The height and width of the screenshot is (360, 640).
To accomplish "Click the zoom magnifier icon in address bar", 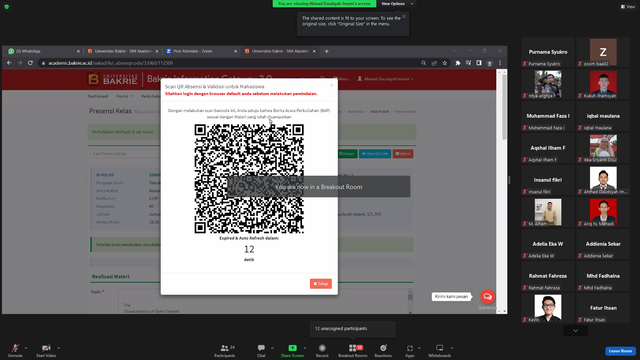I will pos(423,63).
